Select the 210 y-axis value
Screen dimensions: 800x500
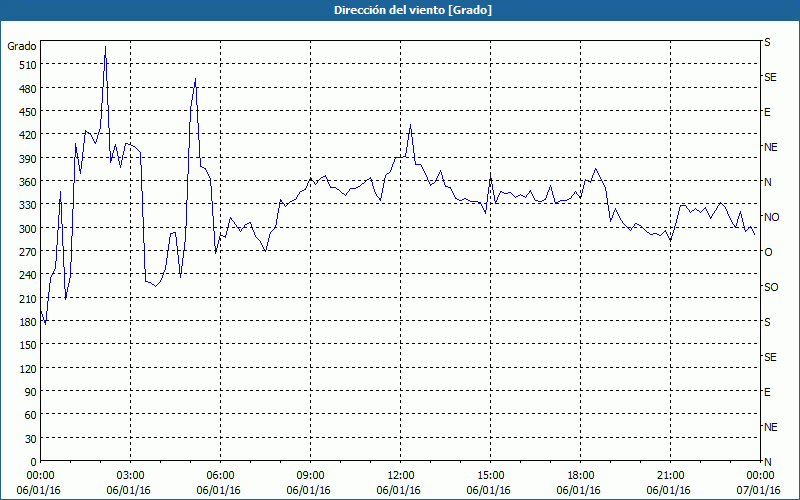coord(28,298)
